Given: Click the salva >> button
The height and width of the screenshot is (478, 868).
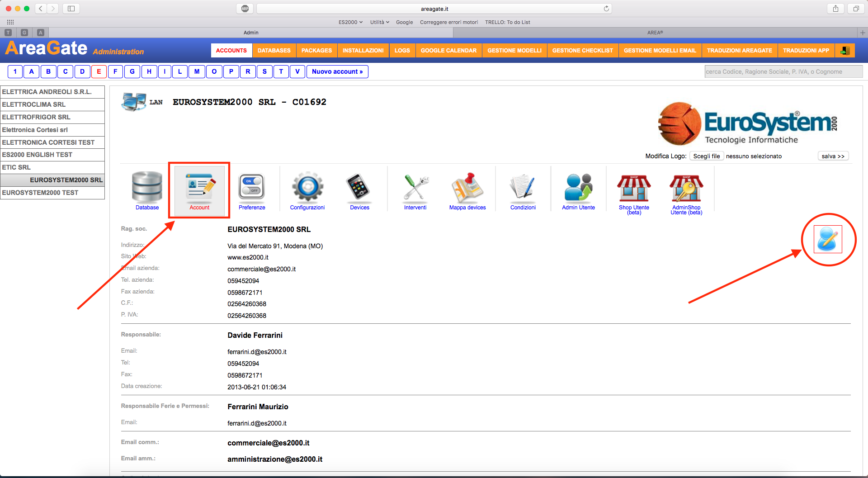Looking at the screenshot, I should [833, 156].
